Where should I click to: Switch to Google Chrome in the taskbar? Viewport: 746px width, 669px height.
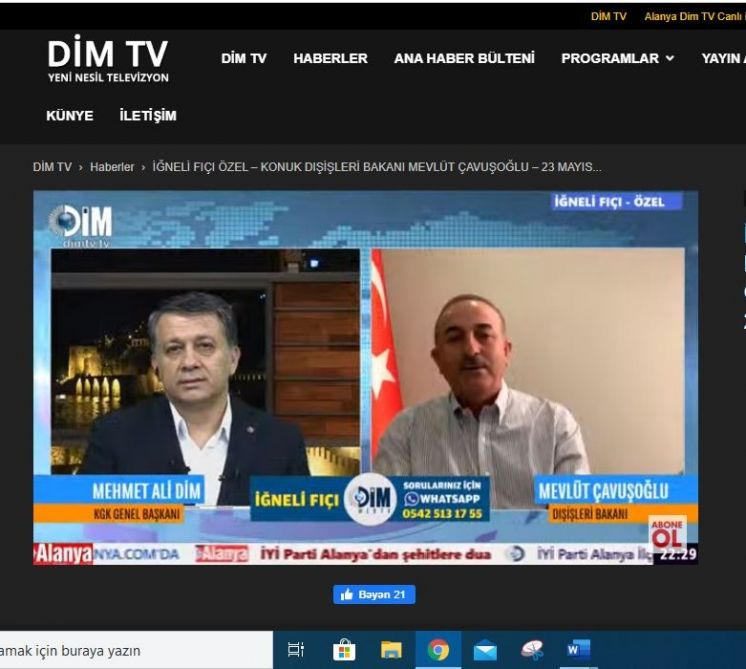tap(438, 650)
